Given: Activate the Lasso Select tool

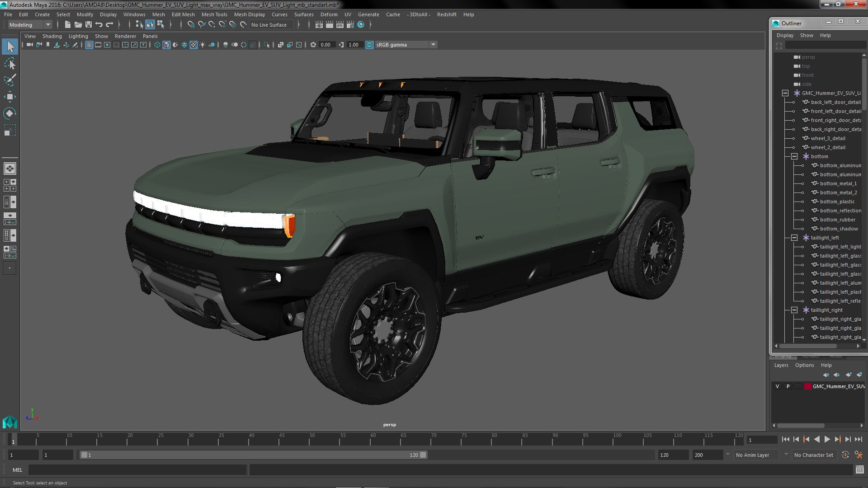Looking at the screenshot, I should (10, 64).
